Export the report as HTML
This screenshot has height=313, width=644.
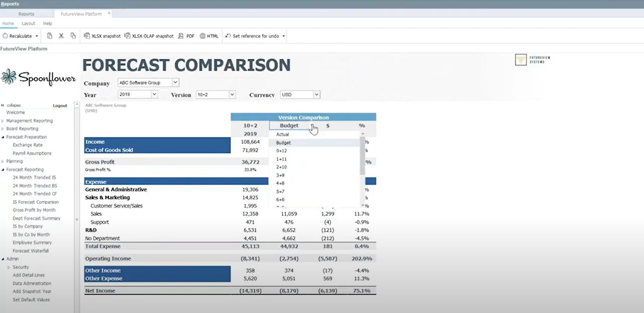pyautogui.click(x=209, y=36)
